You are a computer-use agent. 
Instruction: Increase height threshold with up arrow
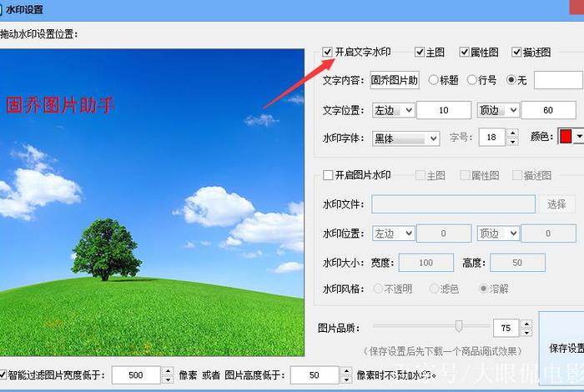(x=346, y=371)
